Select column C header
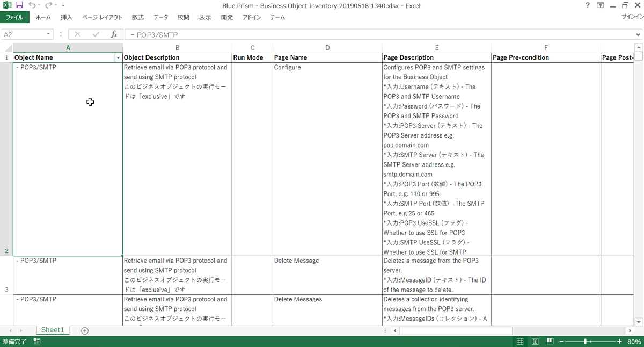644x347 pixels. click(252, 48)
